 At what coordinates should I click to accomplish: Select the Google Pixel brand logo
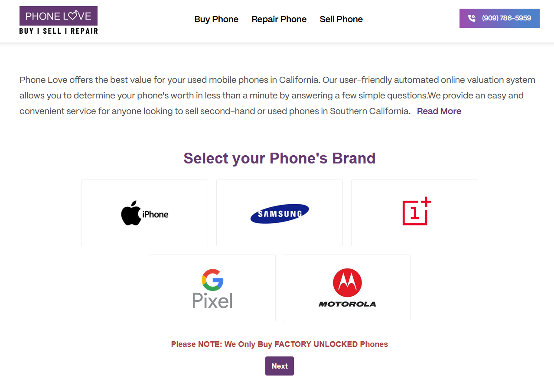tap(212, 288)
